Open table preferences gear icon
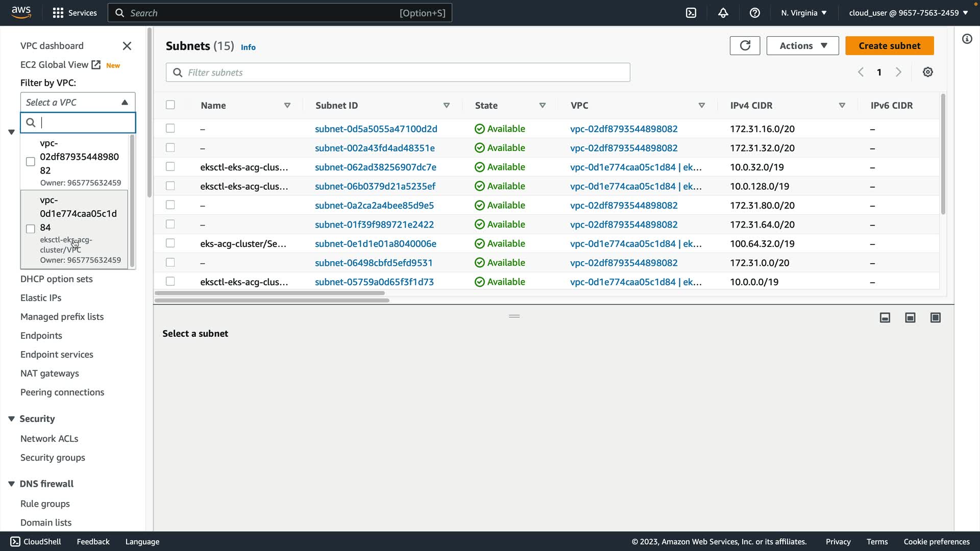The height and width of the screenshot is (551, 980). [927, 72]
